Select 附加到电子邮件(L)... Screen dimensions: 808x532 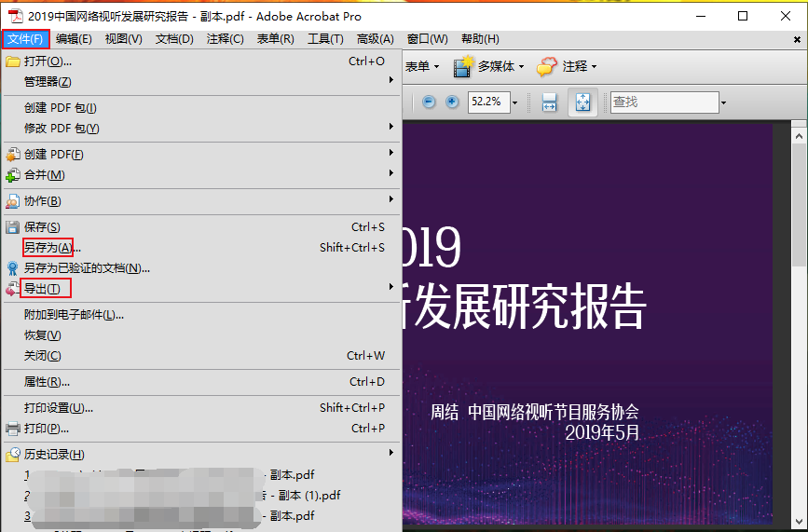(201, 315)
